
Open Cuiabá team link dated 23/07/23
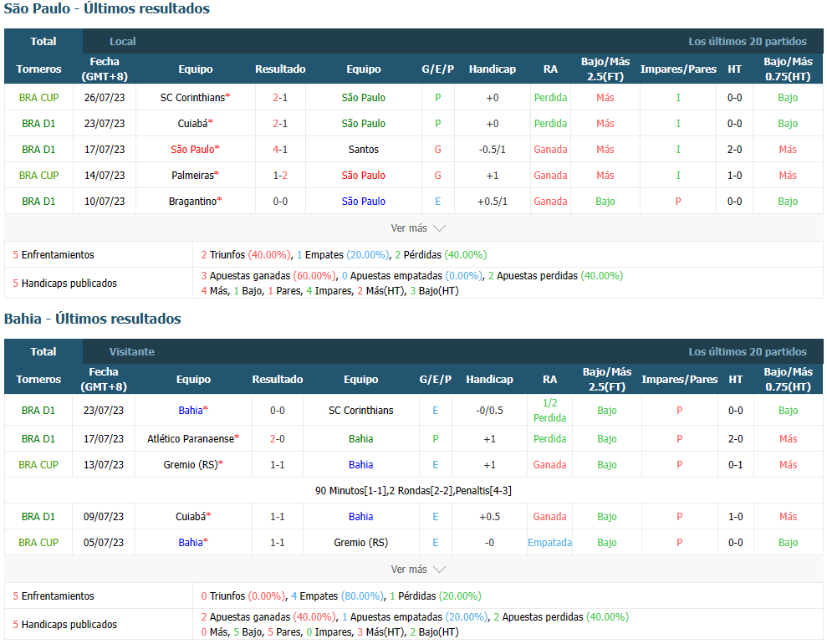coord(192,124)
